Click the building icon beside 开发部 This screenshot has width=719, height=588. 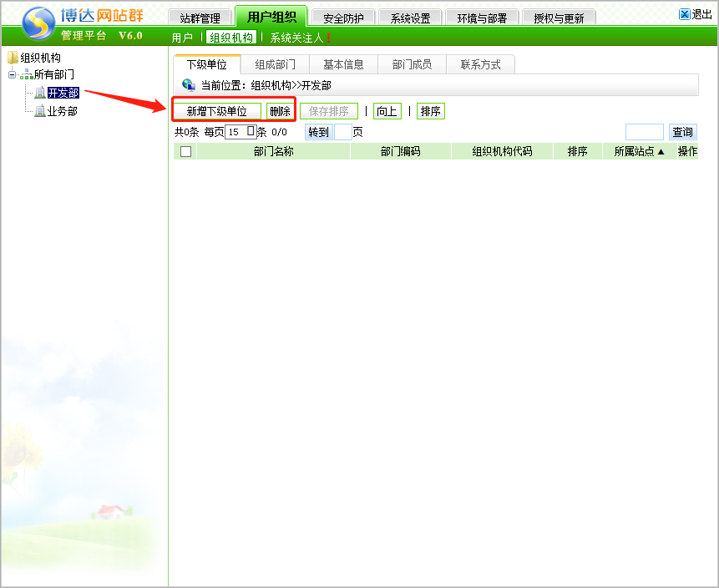coord(39,93)
